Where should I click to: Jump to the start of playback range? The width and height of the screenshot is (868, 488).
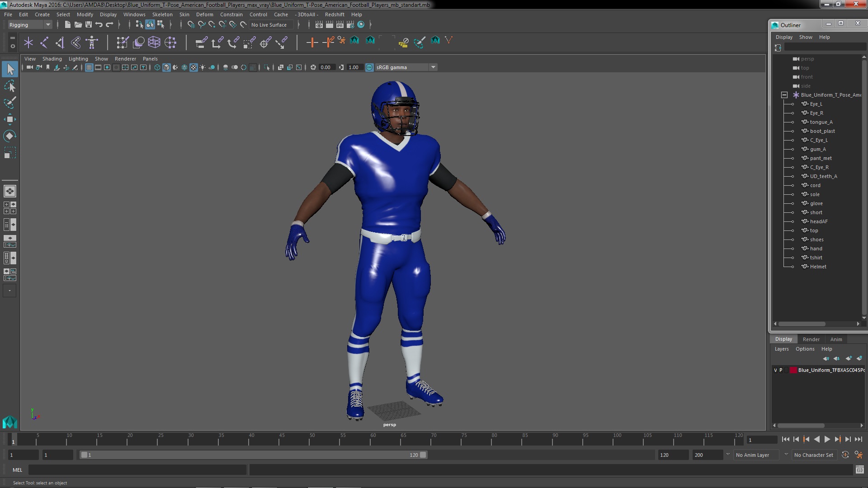pos(785,439)
